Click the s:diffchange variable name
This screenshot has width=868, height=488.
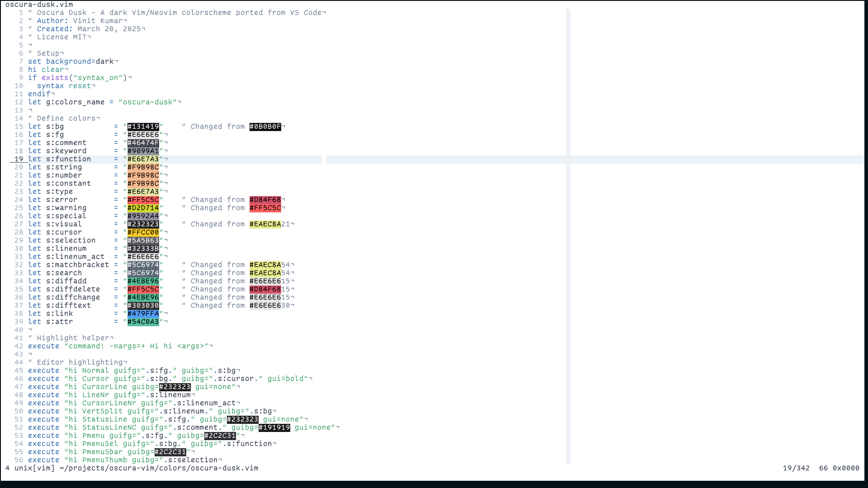point(73,297)
